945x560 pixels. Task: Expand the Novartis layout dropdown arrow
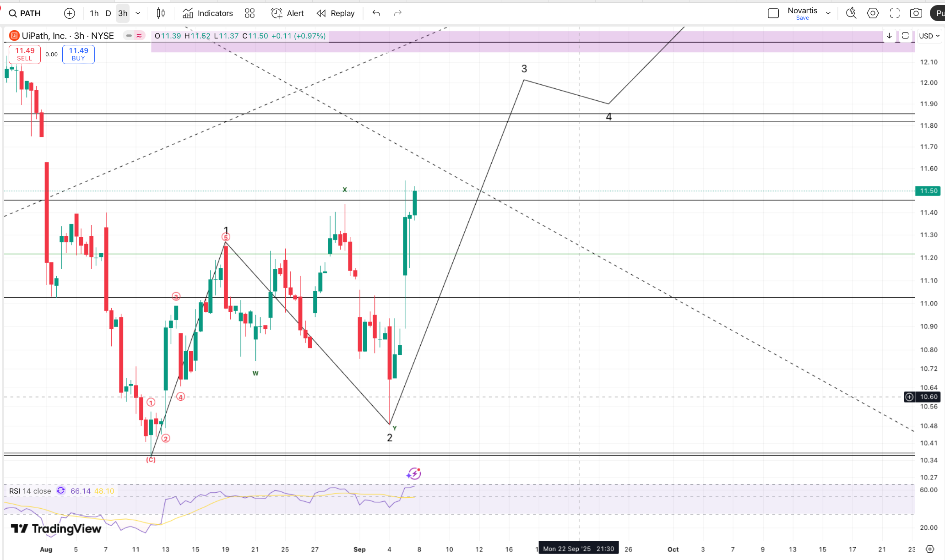[828, 13]
